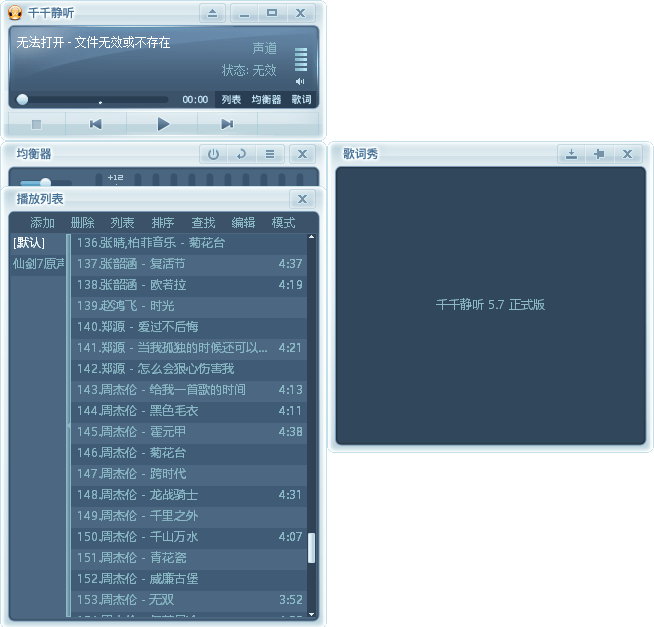
Task: Click the 千千静听 5.7 正式版 lyrics text
Action: point(490,305)
